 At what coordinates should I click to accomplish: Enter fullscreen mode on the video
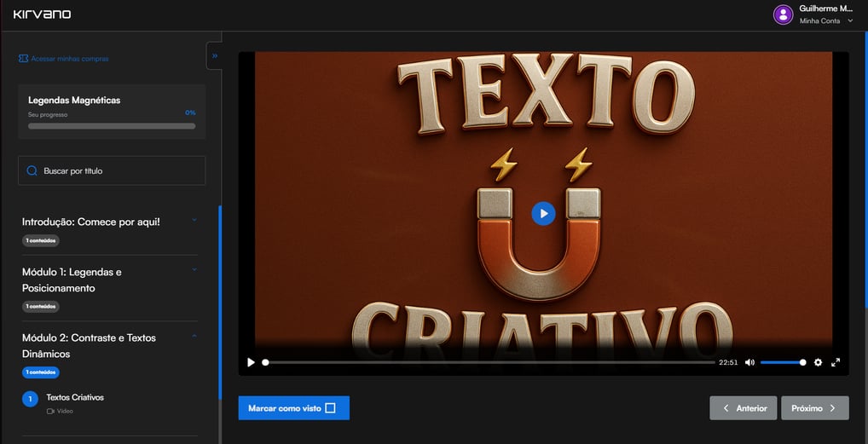tap(836, 362)
